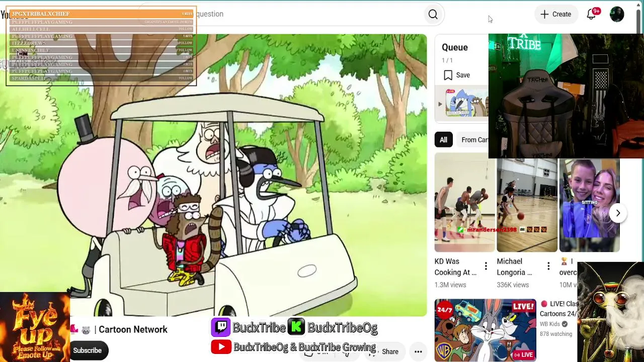The height and width of the screenshot is (362, 644).
Task: Show next shorts with the right arrow
Action: [x=618, y=213]
